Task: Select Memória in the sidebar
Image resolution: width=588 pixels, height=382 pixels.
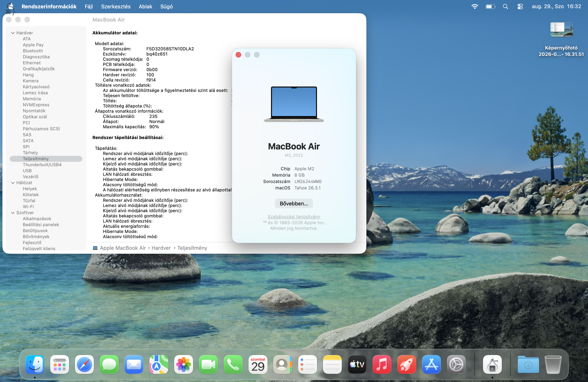Action: click(32, 99)
